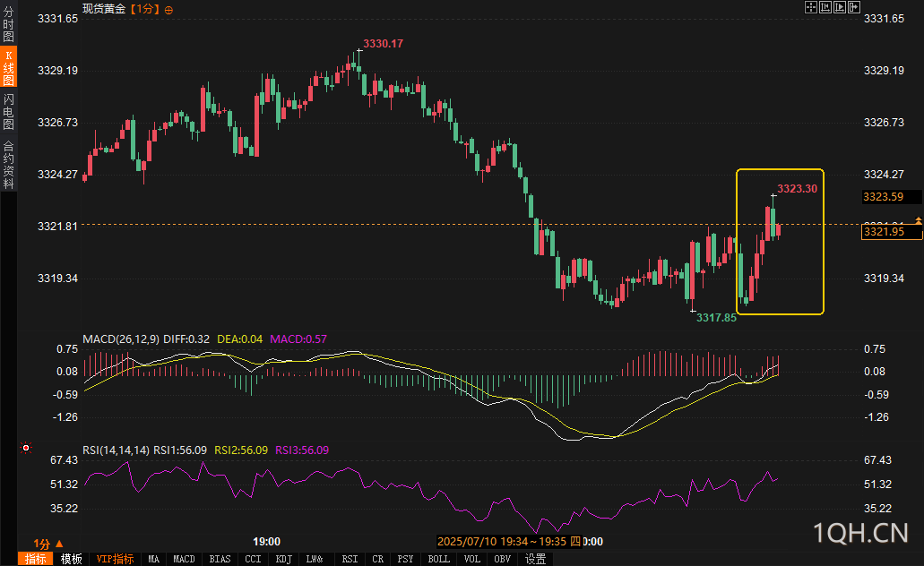Screen dimensions: 924x566
Task: Select the 指标 bottom tab
Action: pos(36,559)
